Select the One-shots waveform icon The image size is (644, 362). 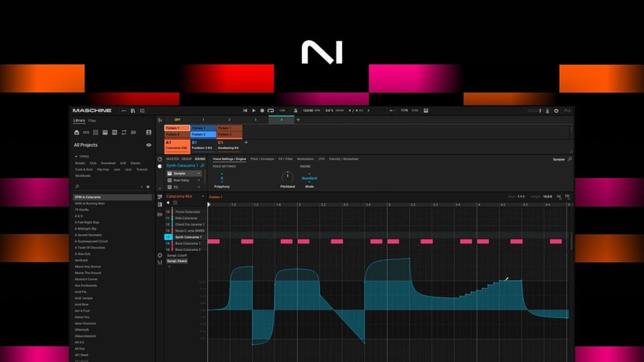pyautogui.click(x=133, y=132)
